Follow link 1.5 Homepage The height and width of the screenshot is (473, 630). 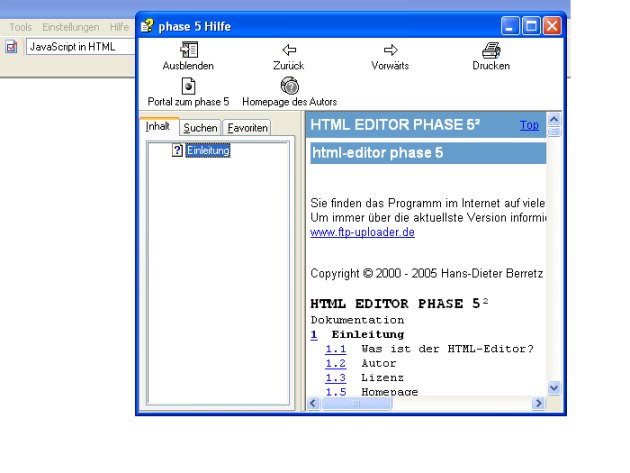point(335,391)
